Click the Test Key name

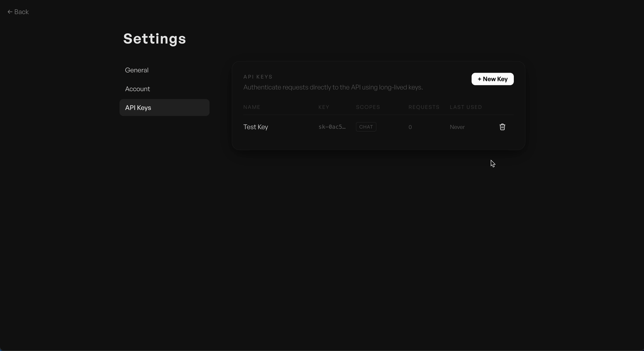point(256,127)
